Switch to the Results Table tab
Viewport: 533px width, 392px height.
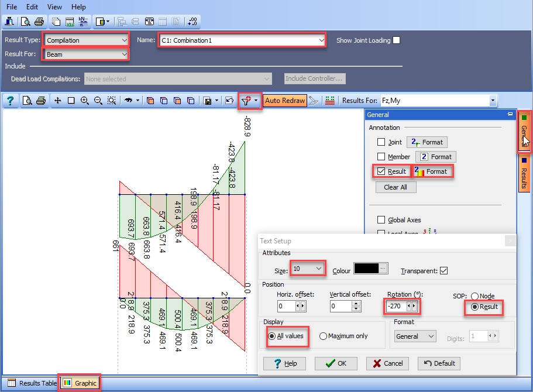(32, 383)
